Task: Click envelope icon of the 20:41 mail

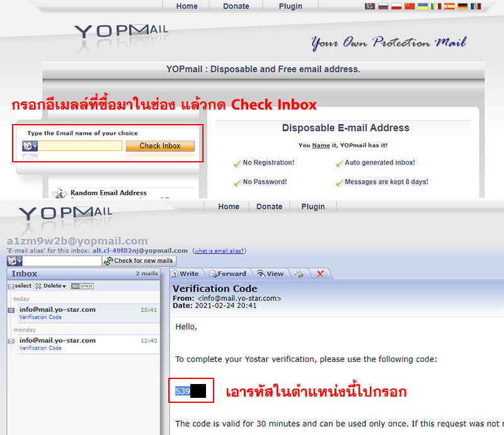Action: (x=11, y=310)
